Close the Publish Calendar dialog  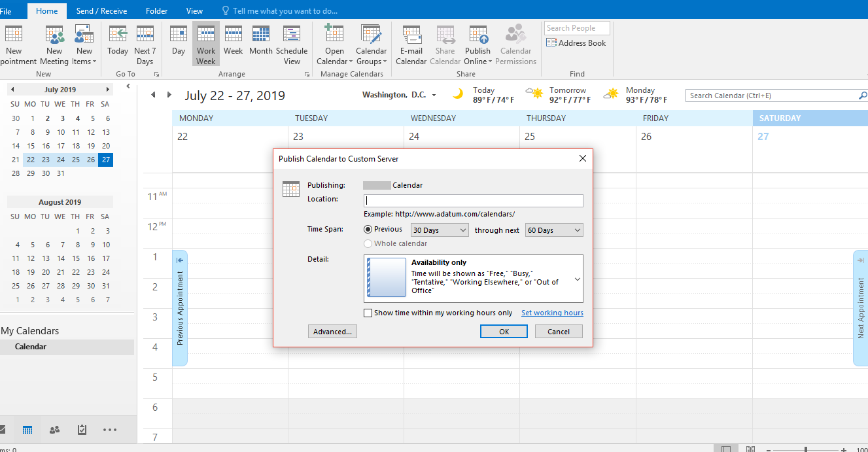coord(582,158)
